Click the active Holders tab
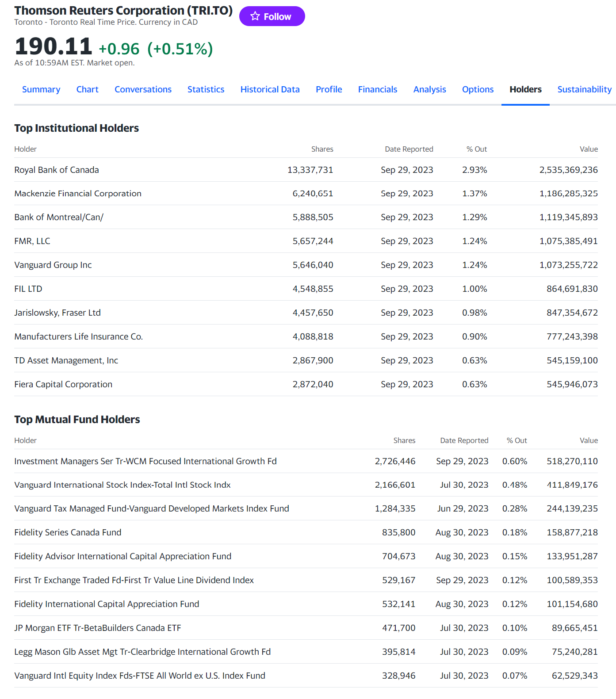This screenshot has height=699, width=616. pos(525,89)
